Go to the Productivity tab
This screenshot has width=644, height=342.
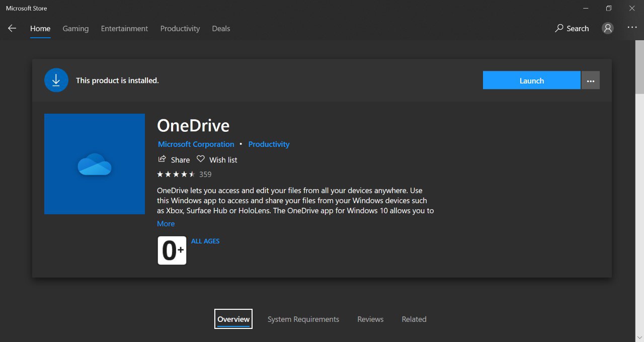(180, 29)
